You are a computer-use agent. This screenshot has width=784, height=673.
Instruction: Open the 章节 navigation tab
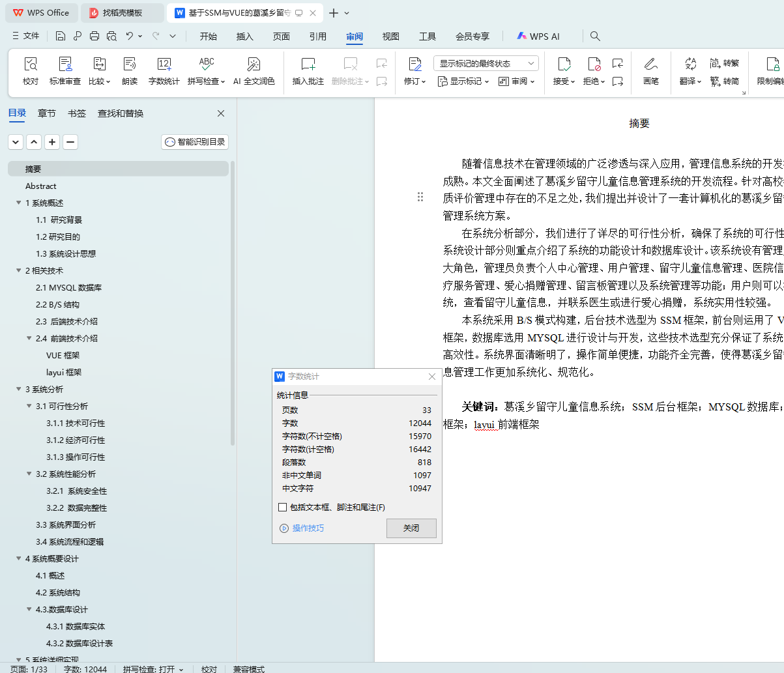pos(47,113)
